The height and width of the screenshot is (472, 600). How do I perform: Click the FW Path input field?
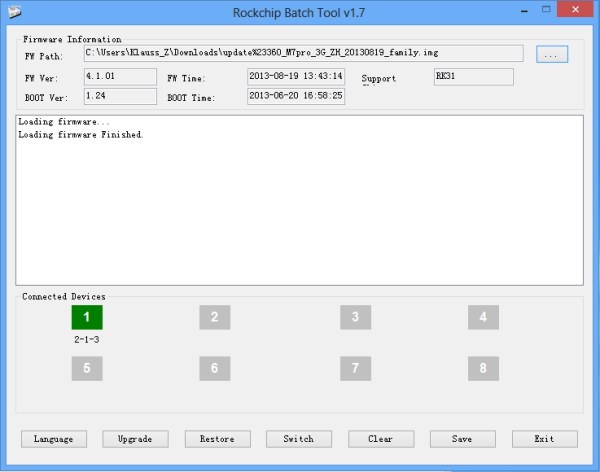coord(303,53)
